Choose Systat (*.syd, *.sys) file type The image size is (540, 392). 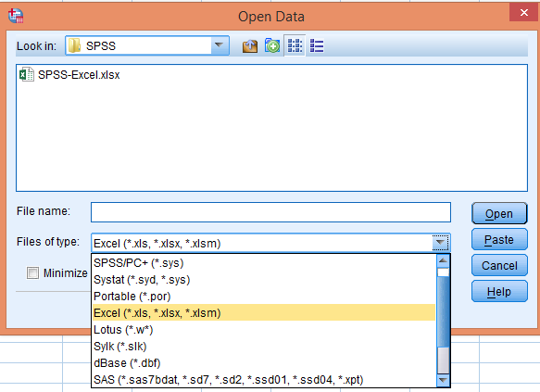pos(264,279)
